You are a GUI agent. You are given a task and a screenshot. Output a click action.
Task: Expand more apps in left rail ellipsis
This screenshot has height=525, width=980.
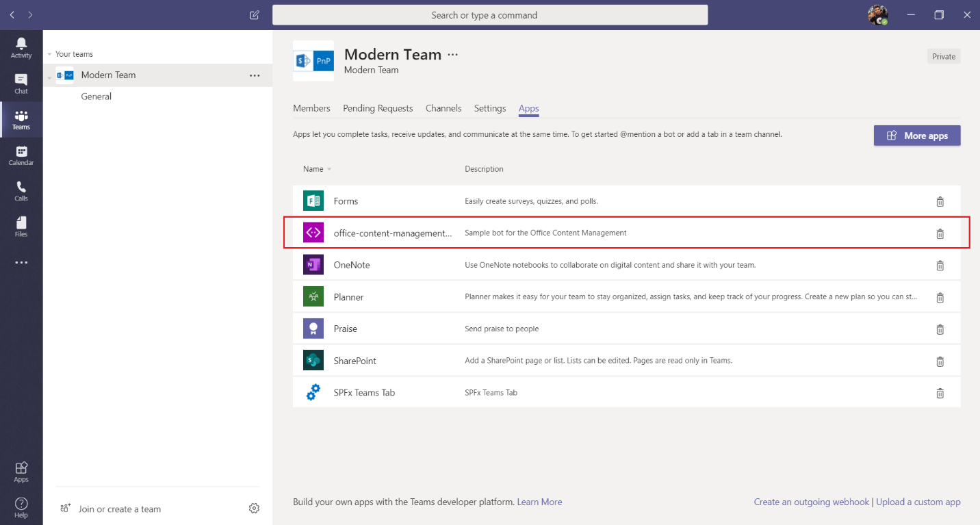[21, 262]
